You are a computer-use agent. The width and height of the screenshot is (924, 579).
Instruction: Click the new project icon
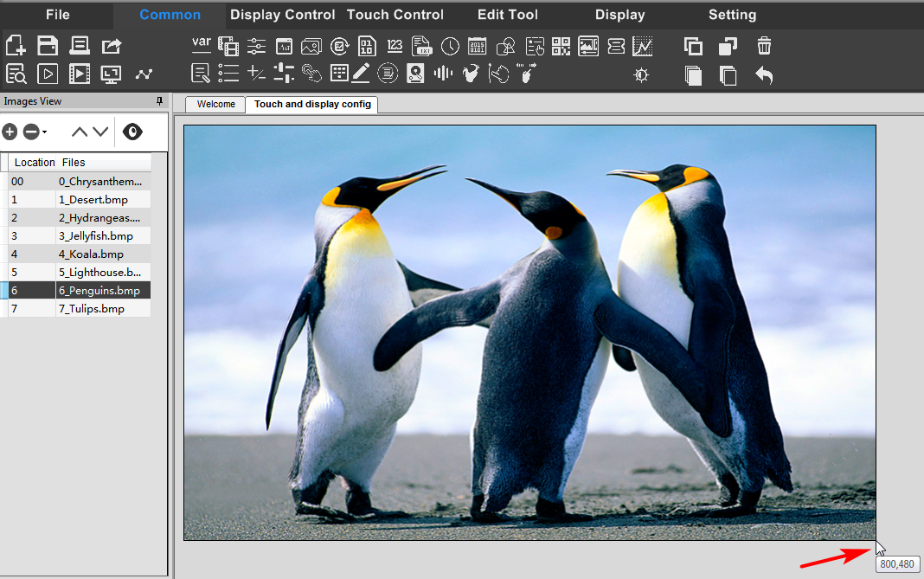[x=16, y=46]
